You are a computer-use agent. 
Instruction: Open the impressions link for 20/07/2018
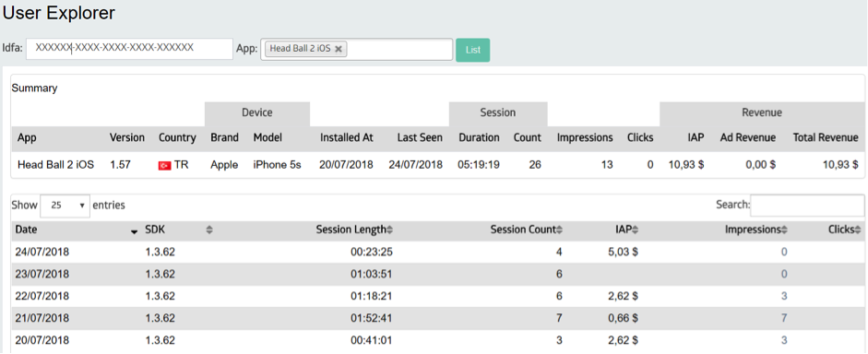pyautogui.click(x=784, y=340)
